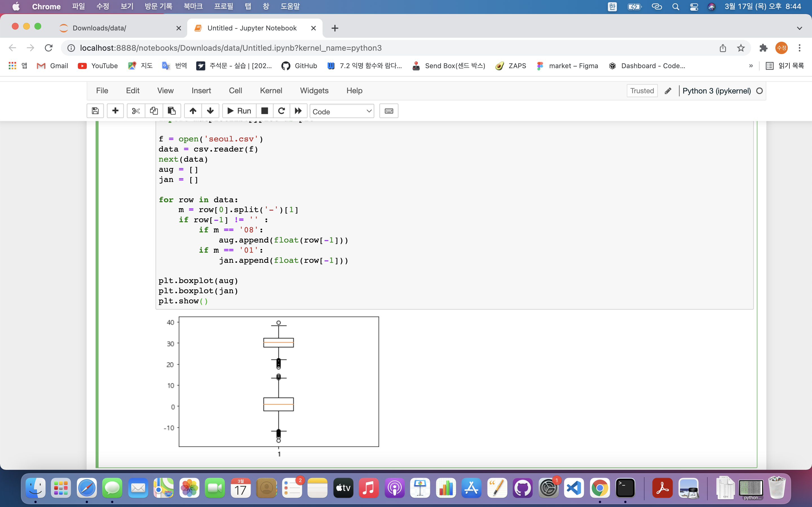The width and height of the screenshot is (812, 507).
Task: Toggle the Control Center in the menu bar
Action: 694,7
